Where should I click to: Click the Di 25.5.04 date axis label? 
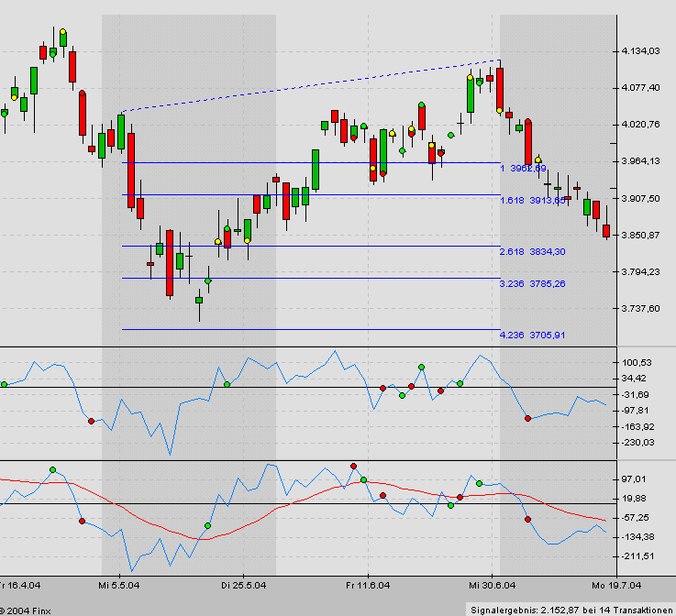[243, 584]
